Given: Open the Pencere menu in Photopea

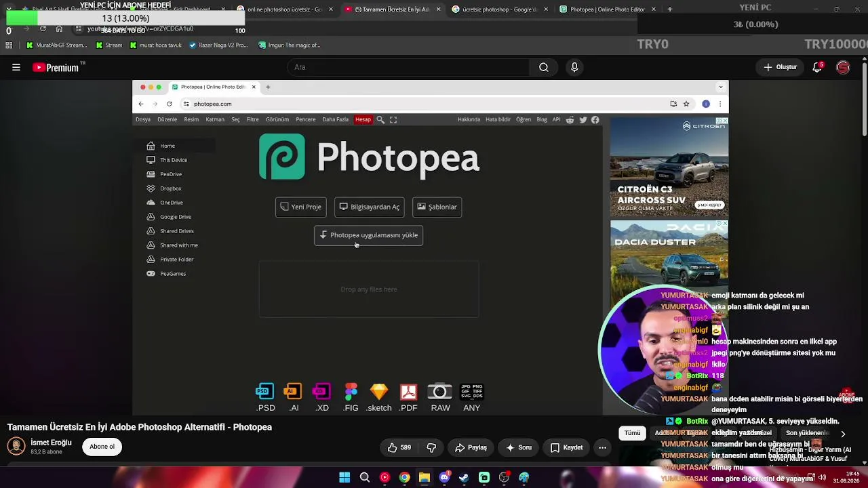Looking at the screenshot, I should click(305, 120).
